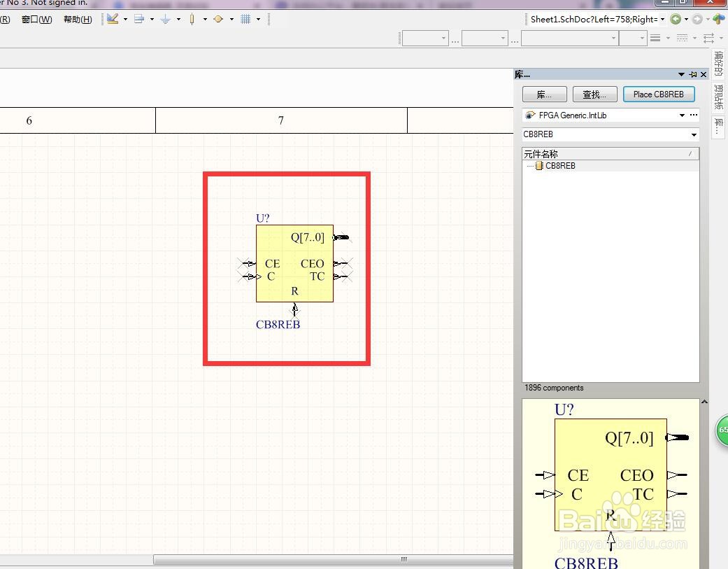Click the alignment tools icon

pyautogui.click(x=139, y=19)
